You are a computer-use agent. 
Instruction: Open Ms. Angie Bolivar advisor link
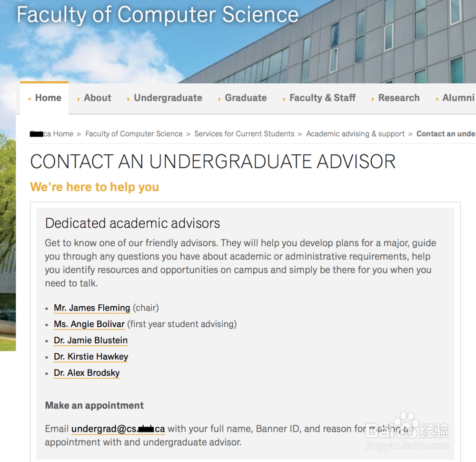point(89,324)
